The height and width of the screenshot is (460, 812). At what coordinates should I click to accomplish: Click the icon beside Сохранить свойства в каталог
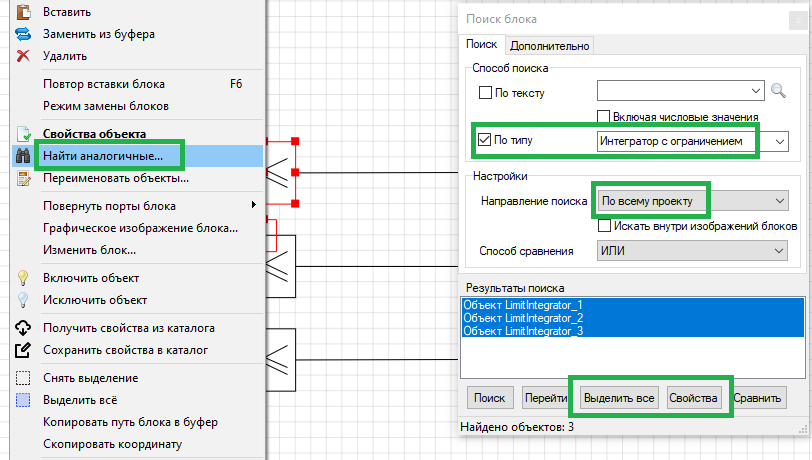point(23,350)
